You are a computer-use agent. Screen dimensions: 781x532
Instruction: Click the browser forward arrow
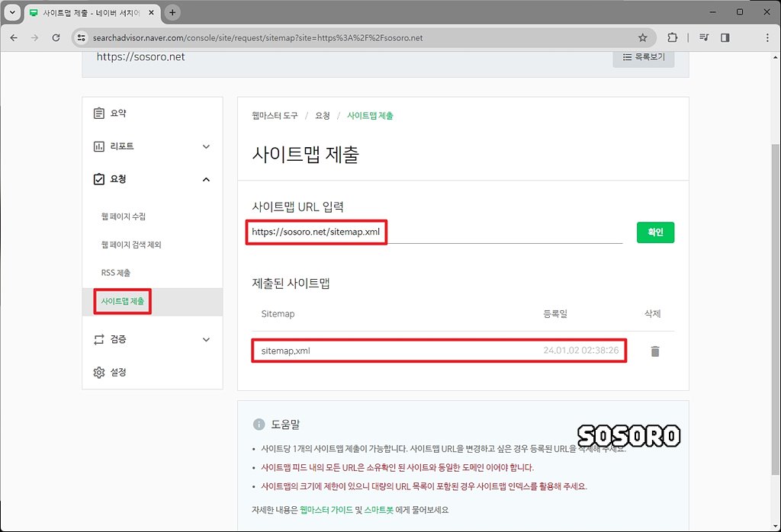(x=34, y=38)
